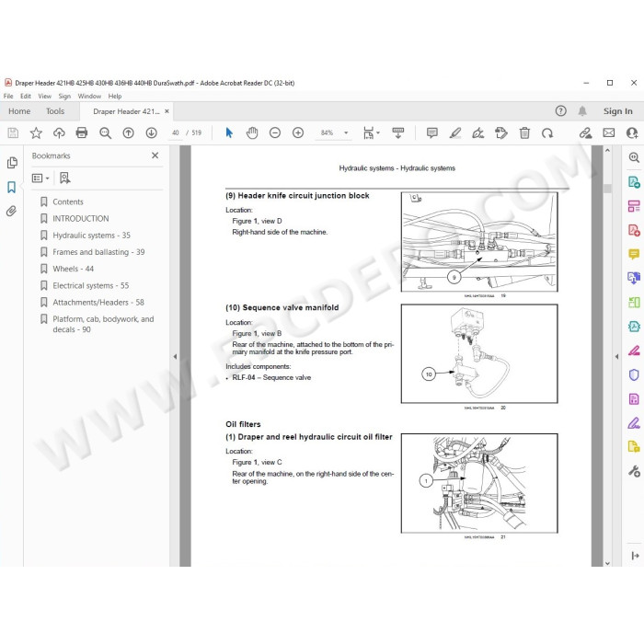Open the page thumbnails panel
The width and height of the screenshot is (644, 644).
click(x=12, y=163)
